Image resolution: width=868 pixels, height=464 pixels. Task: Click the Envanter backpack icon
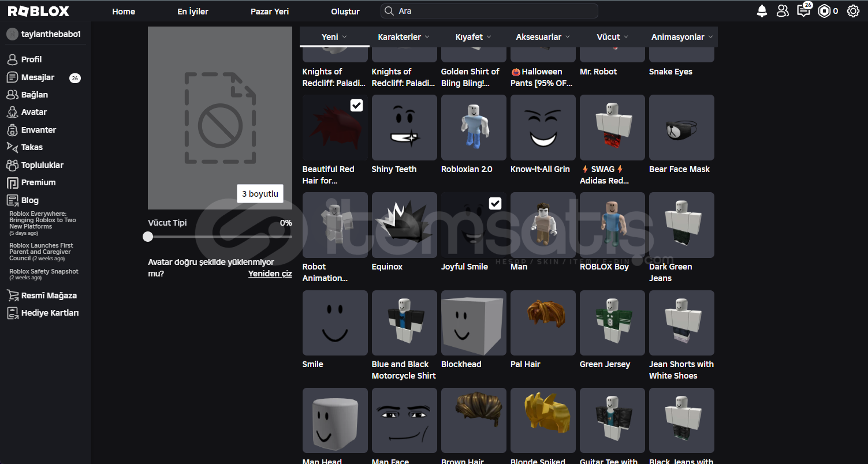click(x=12, y=130)
